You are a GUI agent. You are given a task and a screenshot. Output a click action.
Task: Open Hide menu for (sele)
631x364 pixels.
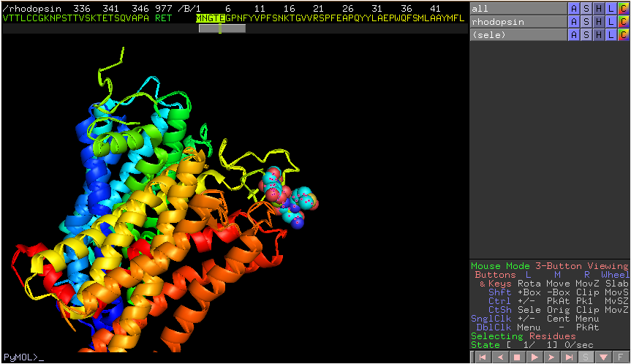pyautogui.click(x=599, y=35)
